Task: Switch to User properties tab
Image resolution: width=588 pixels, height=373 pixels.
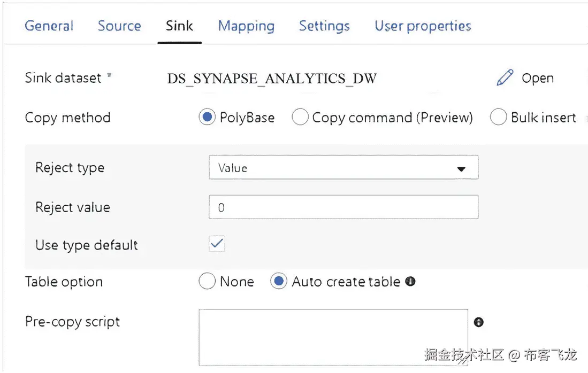Action: coord(423,26)
